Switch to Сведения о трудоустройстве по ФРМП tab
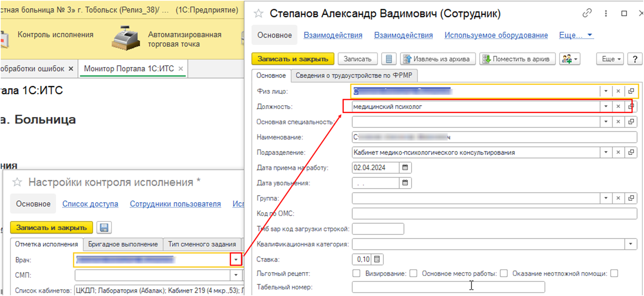Image resolution: width=644 pixels, height=296 pixels. 353,76
